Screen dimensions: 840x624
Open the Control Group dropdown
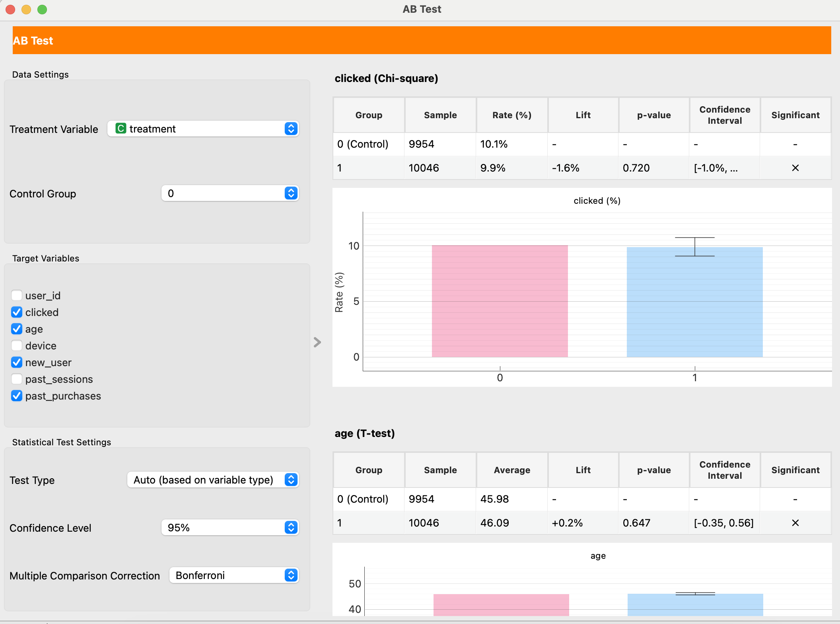pyautogui.click(x=230, y=193)
